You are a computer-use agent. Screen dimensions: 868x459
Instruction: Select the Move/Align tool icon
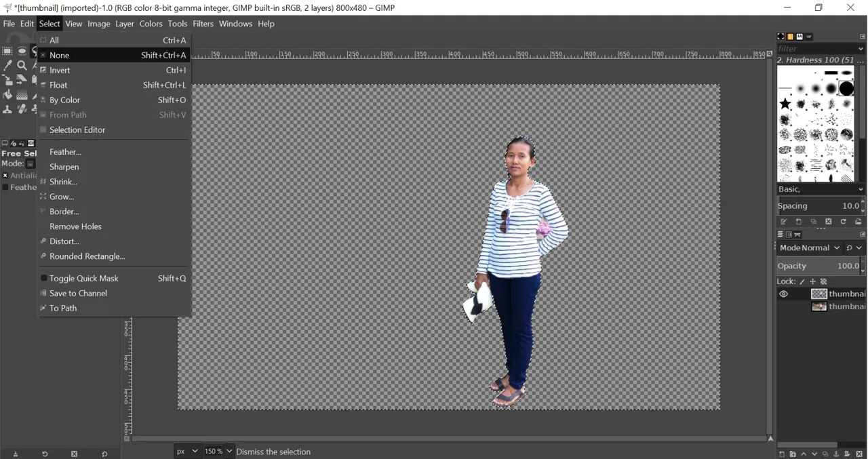[x=7, y=80]
